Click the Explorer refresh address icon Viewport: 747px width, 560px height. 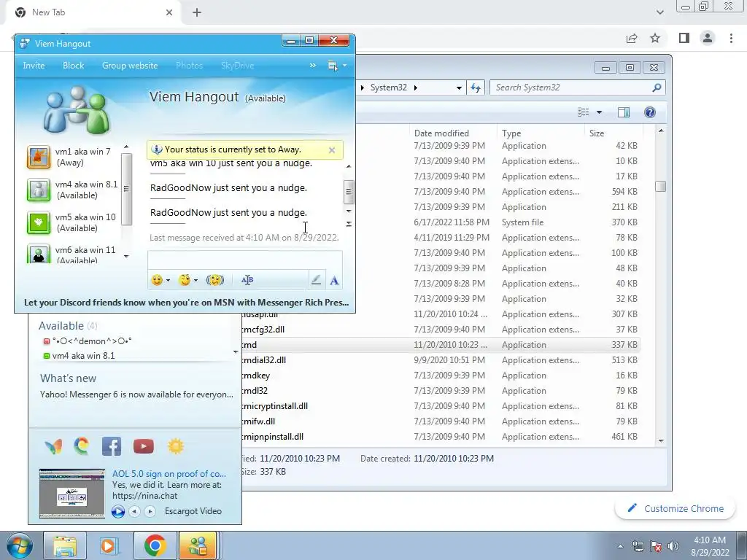click(x=476, y=87)
